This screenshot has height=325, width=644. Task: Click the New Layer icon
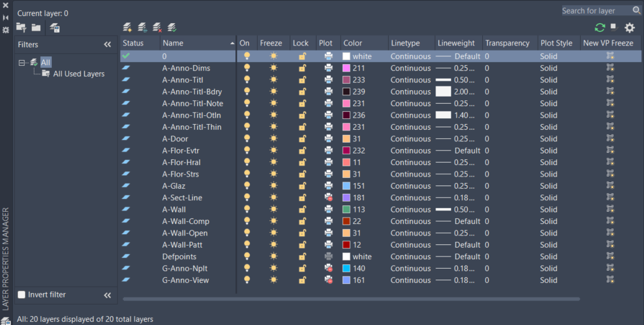127,28
